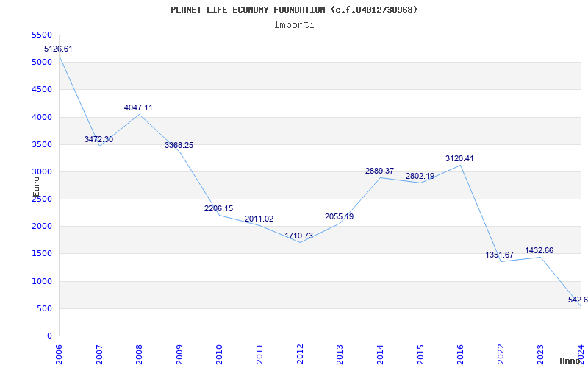Click the y-axis tick 4000

click(x=42, y=117)
